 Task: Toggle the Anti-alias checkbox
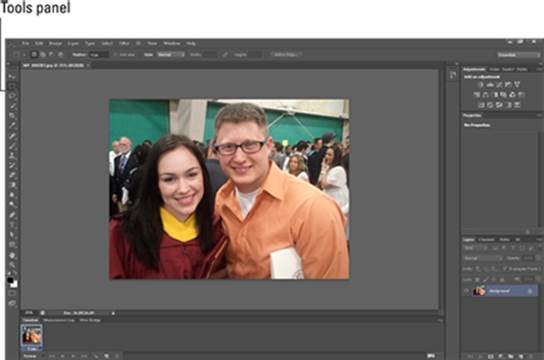click(x=116, y=55)
